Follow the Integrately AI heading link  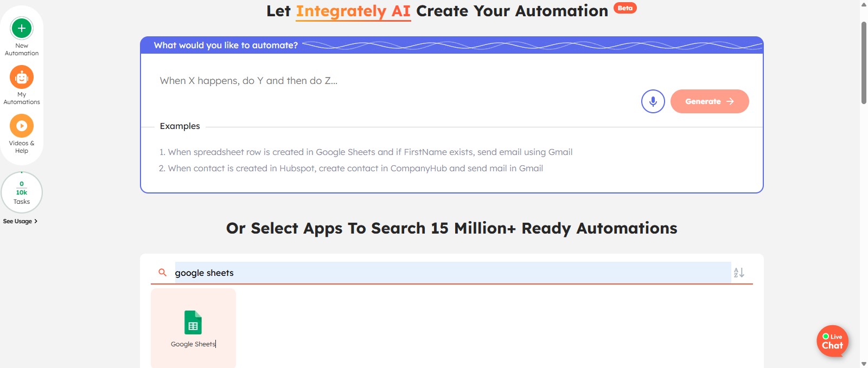pyautogui.click(x=353, y=11)
